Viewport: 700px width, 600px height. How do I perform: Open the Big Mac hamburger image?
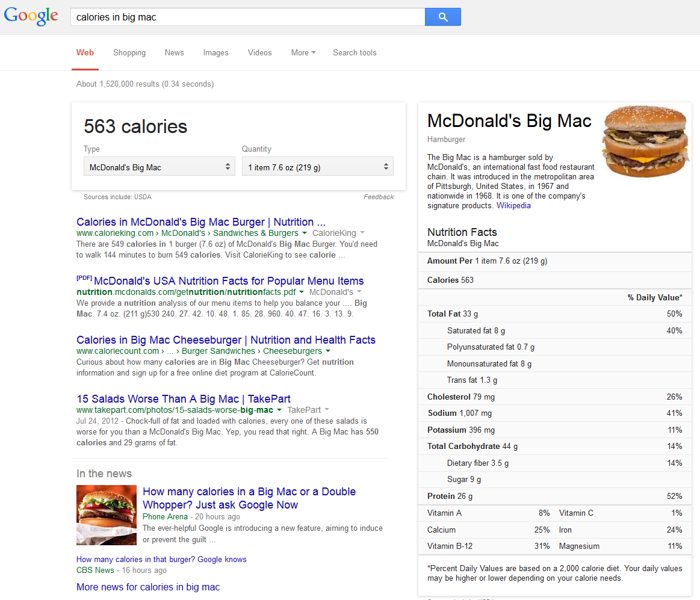point(645,141)
